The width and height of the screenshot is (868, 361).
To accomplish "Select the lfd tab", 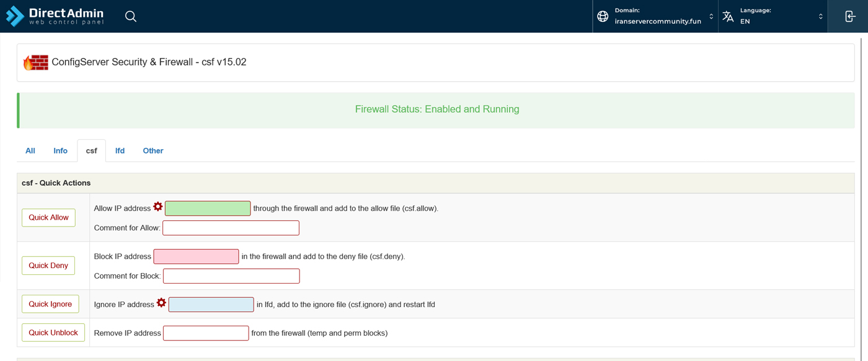I will tap(120, 150).
